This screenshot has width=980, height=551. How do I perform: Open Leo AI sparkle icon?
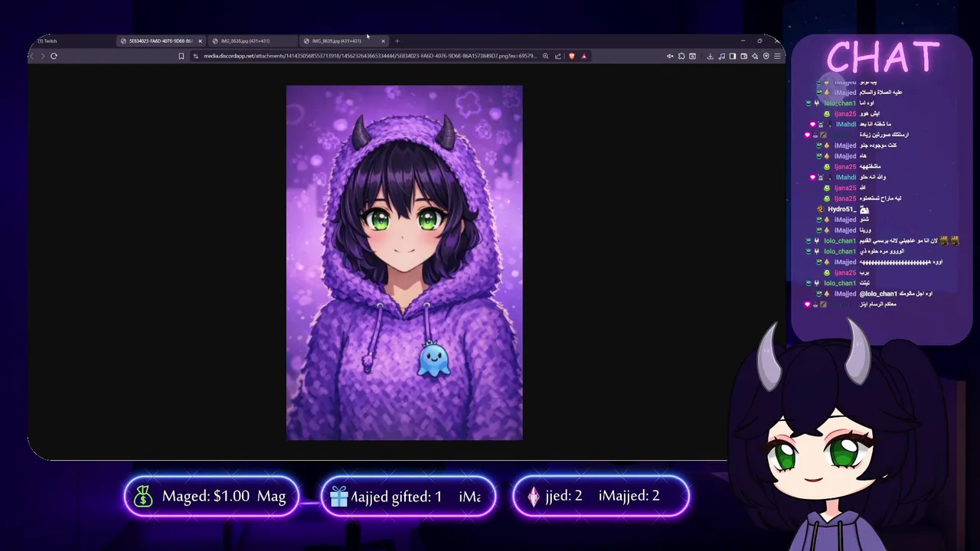(x=755, y=56)
